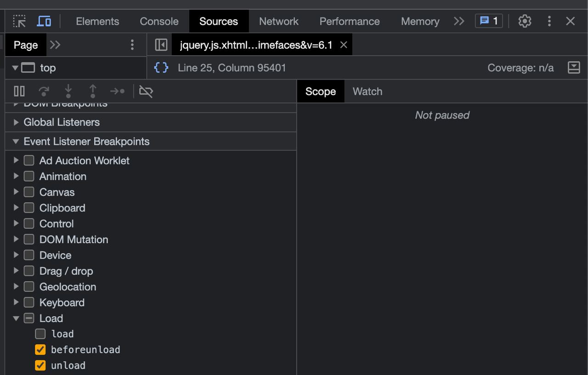Screen dimensions: 588x375
Task: Enable the Clipboard breakpoints checkbox
Action: point(29,208)
